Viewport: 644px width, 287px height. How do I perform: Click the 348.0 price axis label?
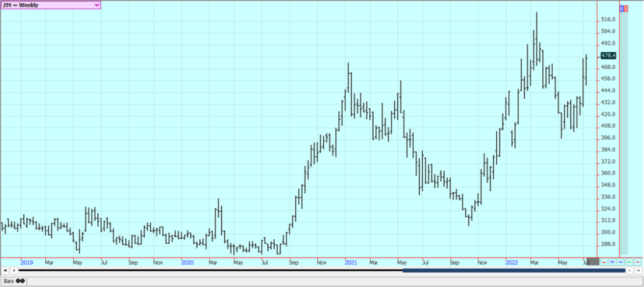click(608, 185)
